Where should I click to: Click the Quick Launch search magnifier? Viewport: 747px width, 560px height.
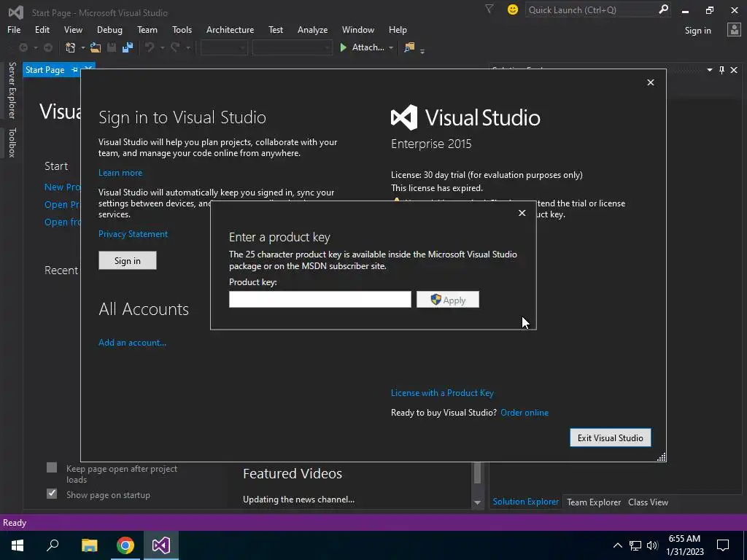click(663, 9)
